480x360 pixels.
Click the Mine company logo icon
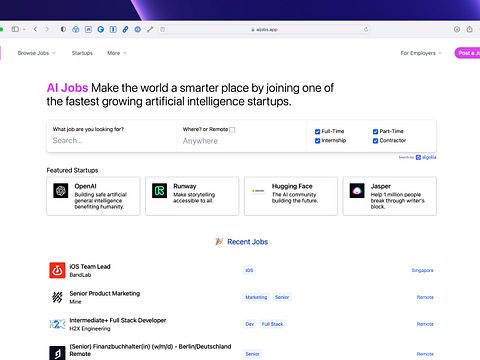pyautogui.click(x=57, y=297)
